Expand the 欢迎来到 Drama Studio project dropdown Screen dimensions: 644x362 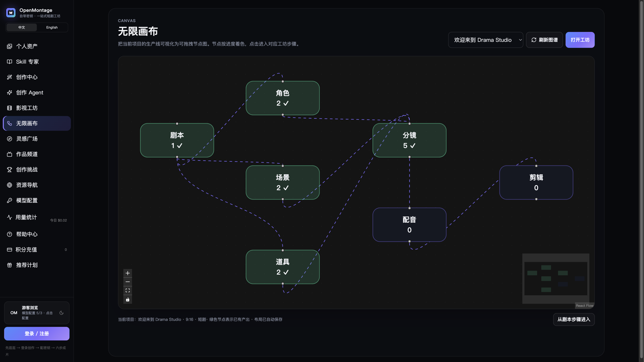tap(485, 40)
